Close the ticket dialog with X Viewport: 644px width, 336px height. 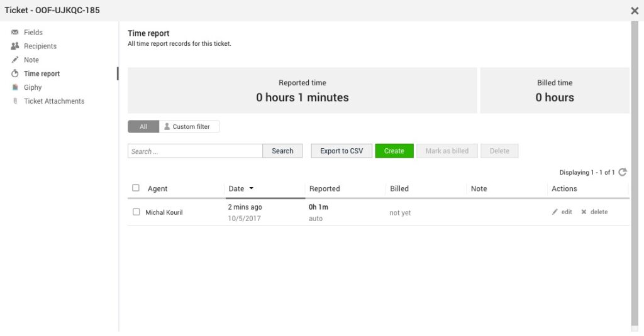635,11
